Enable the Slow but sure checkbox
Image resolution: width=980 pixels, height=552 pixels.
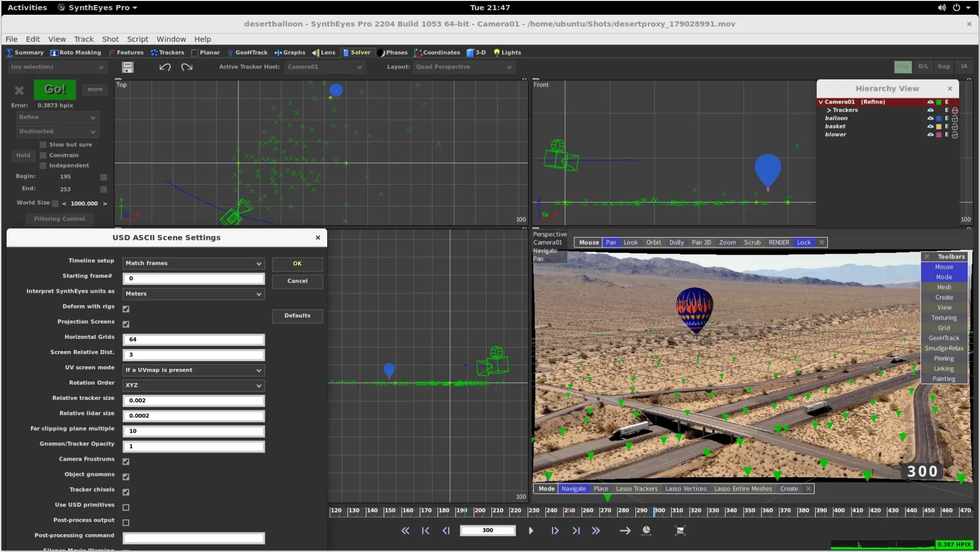(43, 145)
